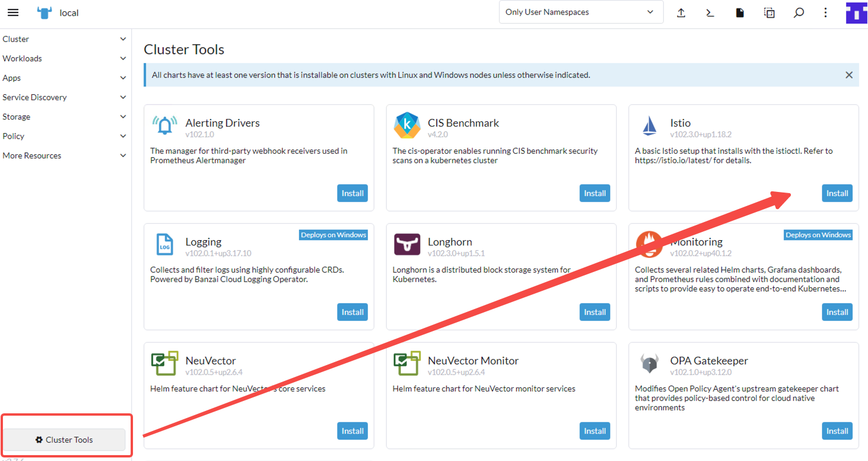Click version v102.1.0+up3.12.0 under OPA Gatekeeper

click(x=701, y=372)
